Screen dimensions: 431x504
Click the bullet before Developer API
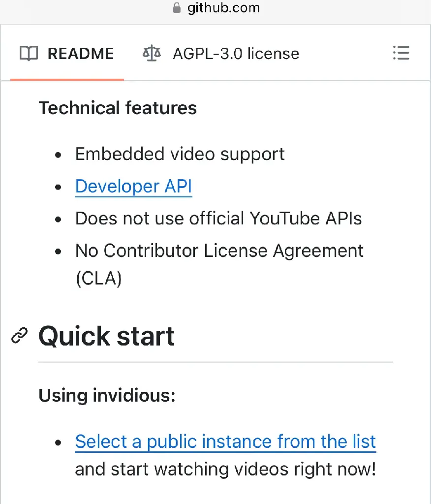(58, 187)
